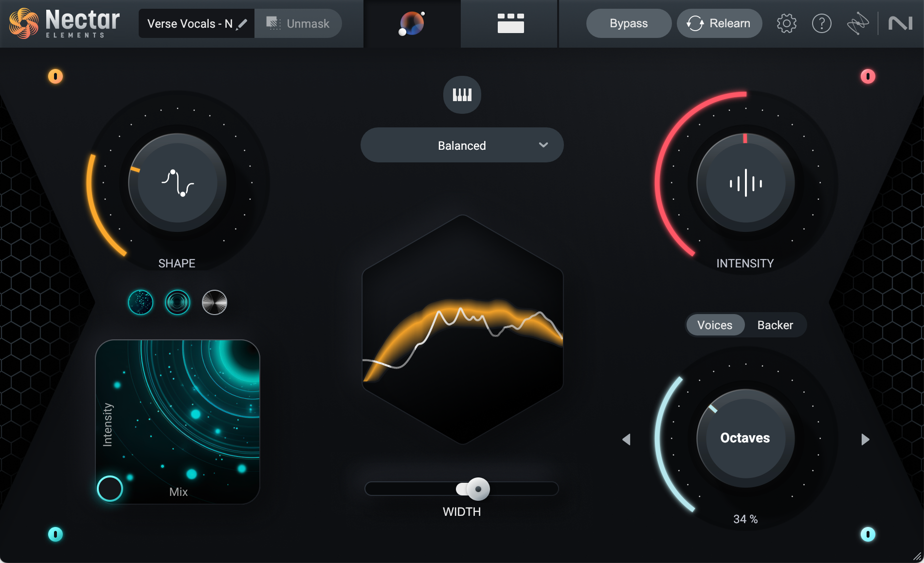924x563 pixels.
Task: Open the settings gear
Action: 786,23
